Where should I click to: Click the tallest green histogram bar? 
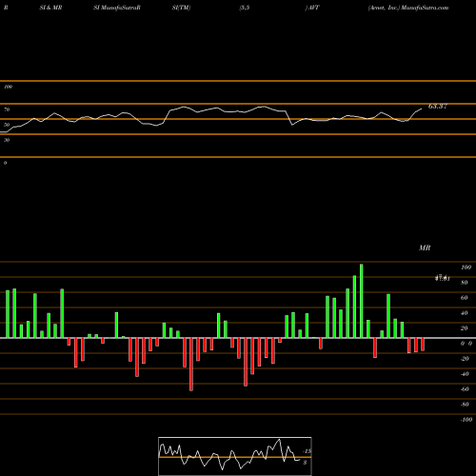click(362, 301)
